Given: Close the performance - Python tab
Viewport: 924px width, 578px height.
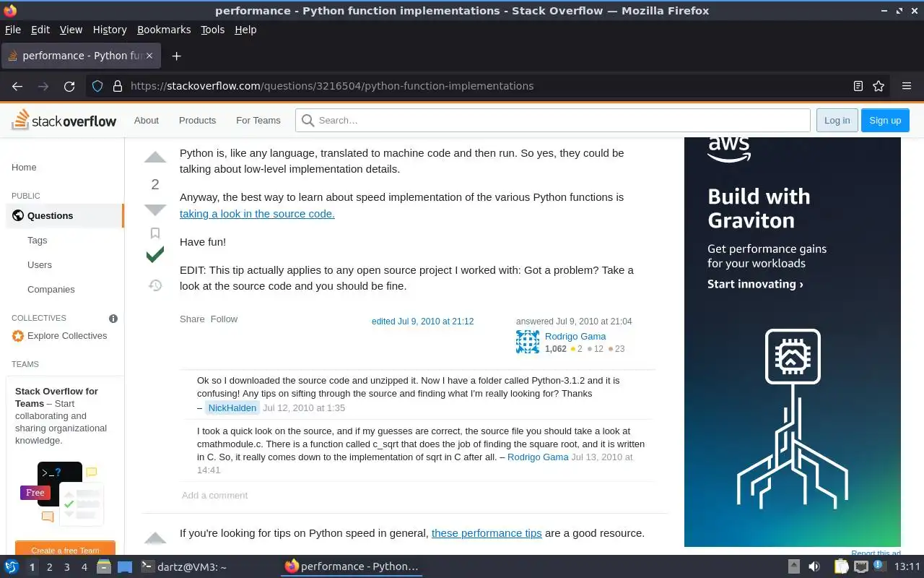Looking at the screenshot, I should click(x=150, y=56).
